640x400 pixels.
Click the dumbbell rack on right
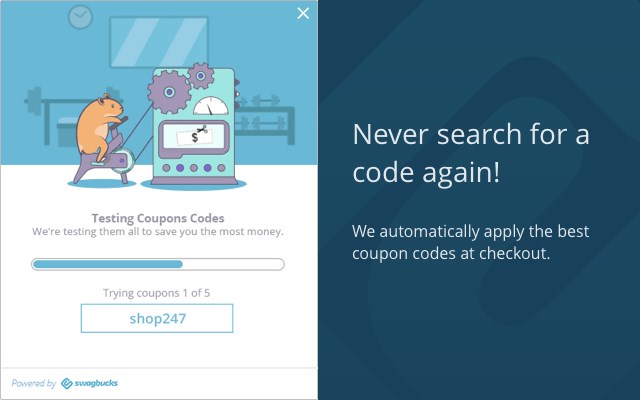click(265, 118)
